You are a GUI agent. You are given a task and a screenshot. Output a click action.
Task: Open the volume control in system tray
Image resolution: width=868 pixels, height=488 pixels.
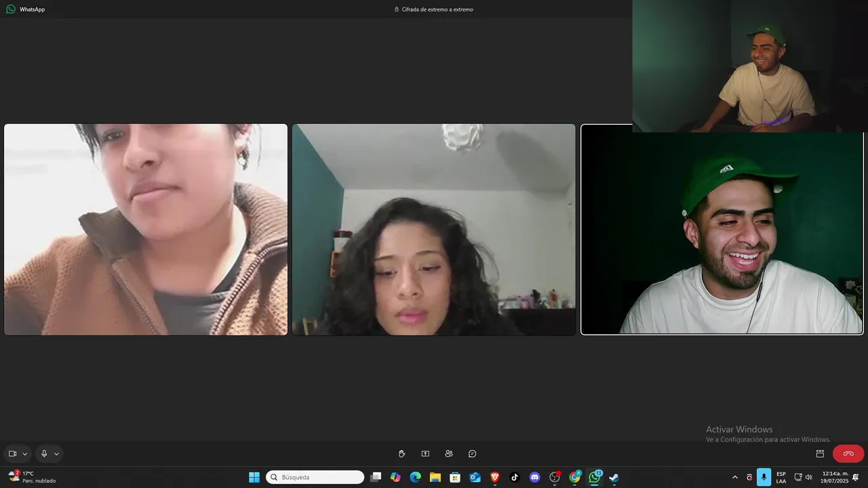pos(808,477)
